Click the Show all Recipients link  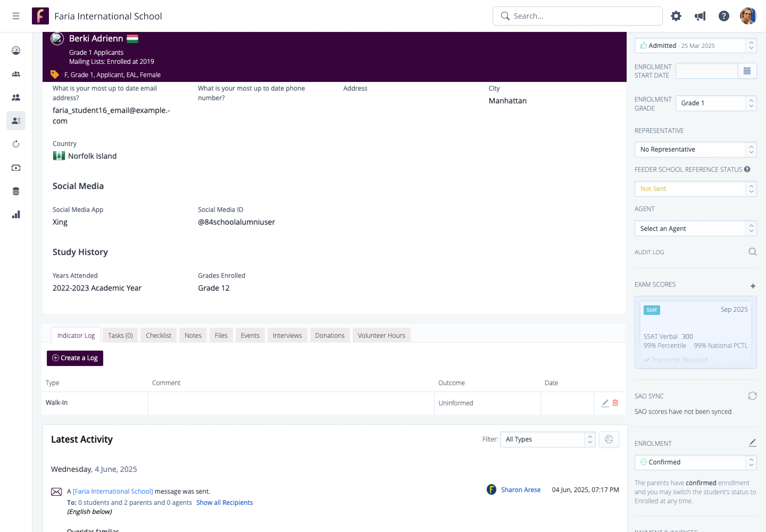point(224,502)
